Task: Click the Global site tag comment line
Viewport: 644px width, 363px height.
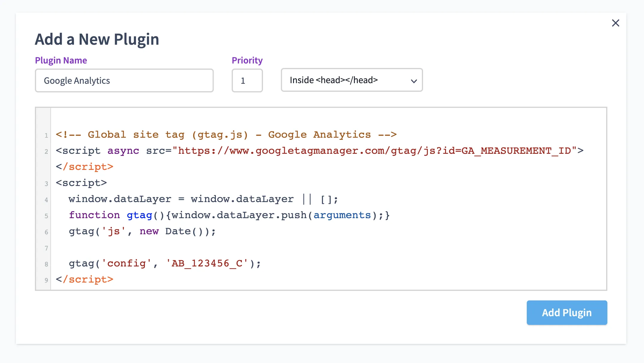Action: coord(226,135)
